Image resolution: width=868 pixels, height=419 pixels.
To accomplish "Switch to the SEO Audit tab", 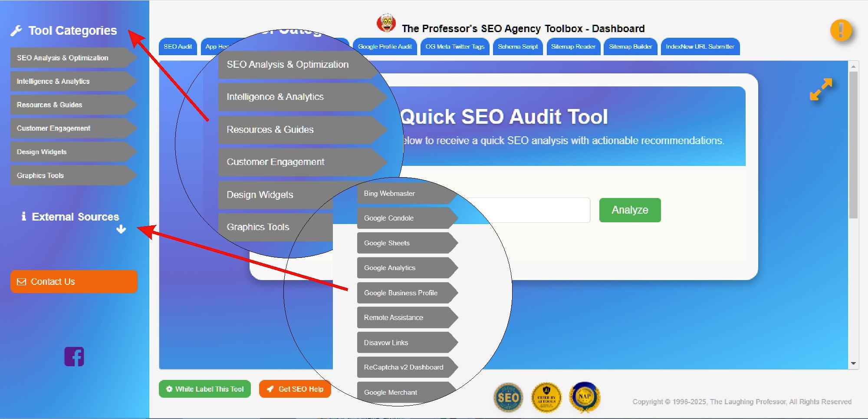I will click(x=178, y=46).
